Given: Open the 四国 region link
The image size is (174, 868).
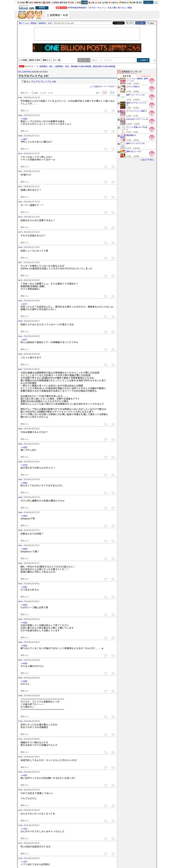Looking at the screenshot, I should 105,2.
